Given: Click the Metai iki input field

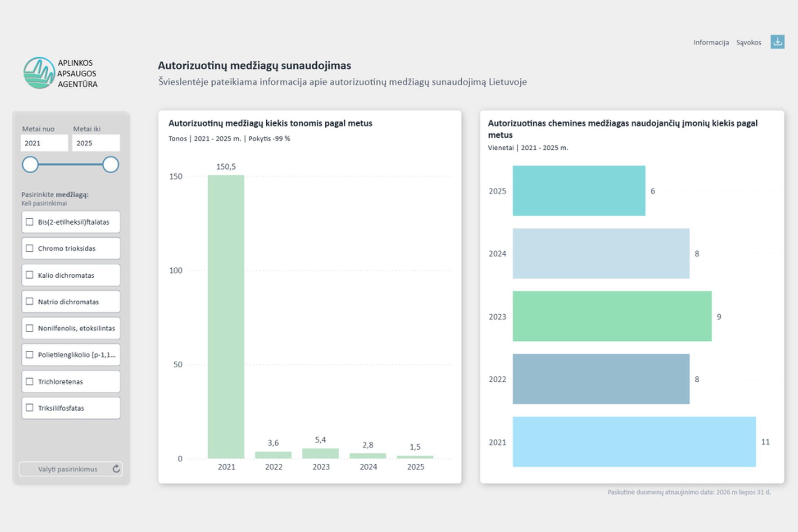Looking at the screenshot, I should coord(96,143).
